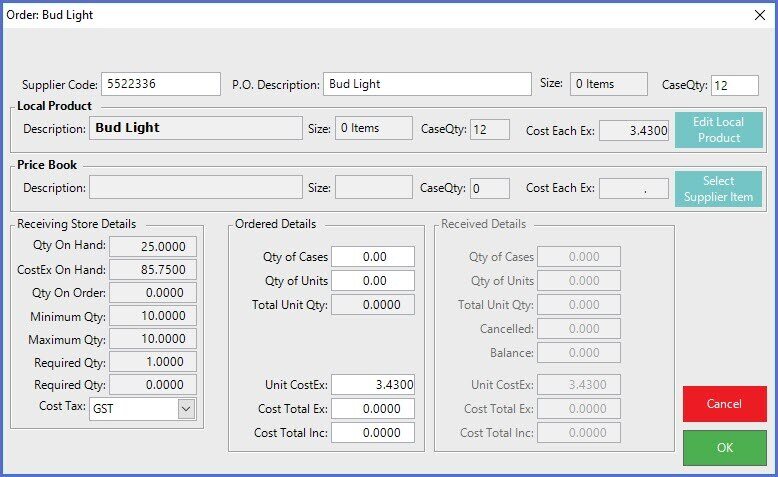The image size is (778, 477).
Task: Edit the P.O. Description field
Action: [427, 84]
